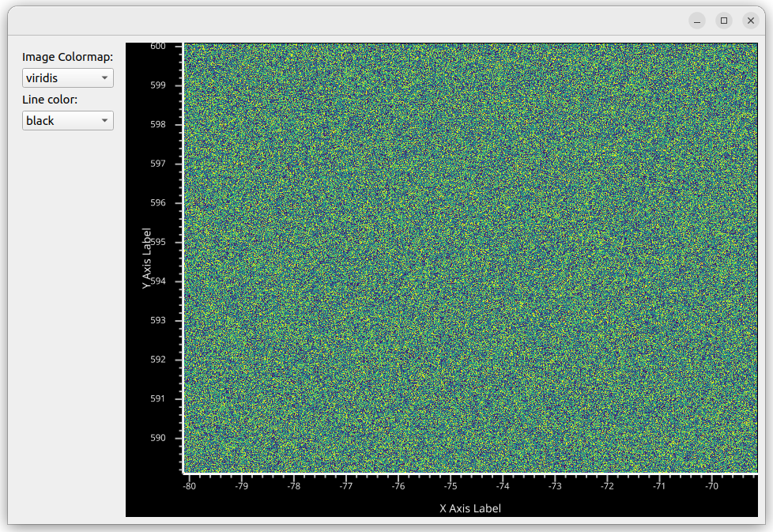Minimize the application window
Viewport: 773px width, 532px height.
(x=697, y=21)
